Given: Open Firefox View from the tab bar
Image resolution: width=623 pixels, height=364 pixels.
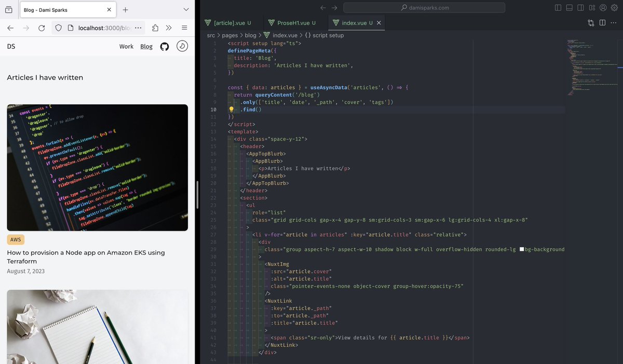Looking at the screenshot, I should pos(9,10).
